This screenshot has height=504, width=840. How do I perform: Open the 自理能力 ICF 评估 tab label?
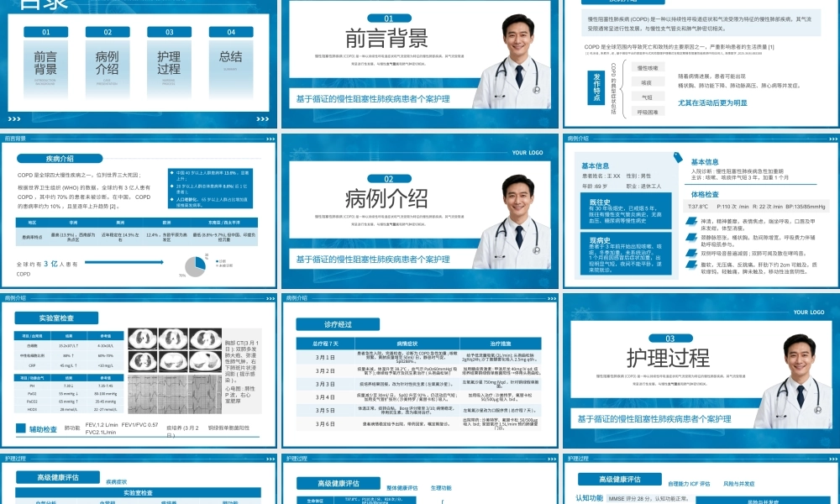point(689,484)
